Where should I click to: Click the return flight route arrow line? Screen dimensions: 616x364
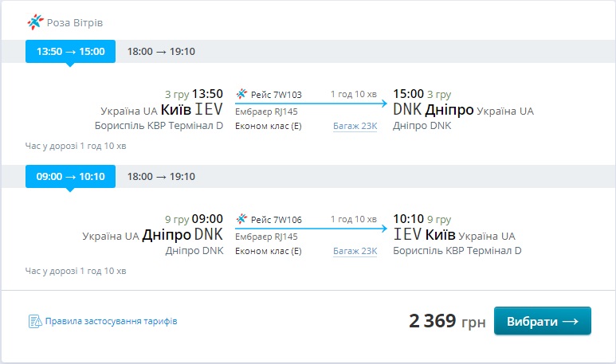coord(311,229)
